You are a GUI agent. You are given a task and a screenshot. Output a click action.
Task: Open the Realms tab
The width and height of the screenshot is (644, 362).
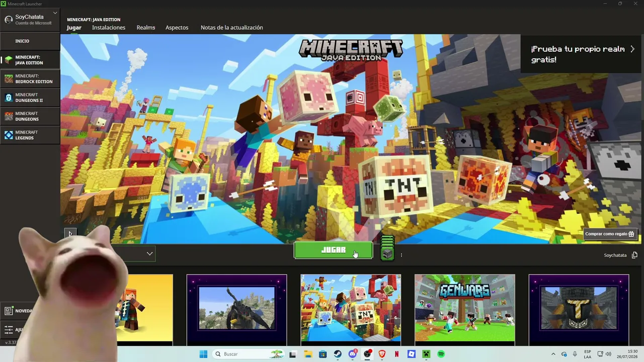146,28
